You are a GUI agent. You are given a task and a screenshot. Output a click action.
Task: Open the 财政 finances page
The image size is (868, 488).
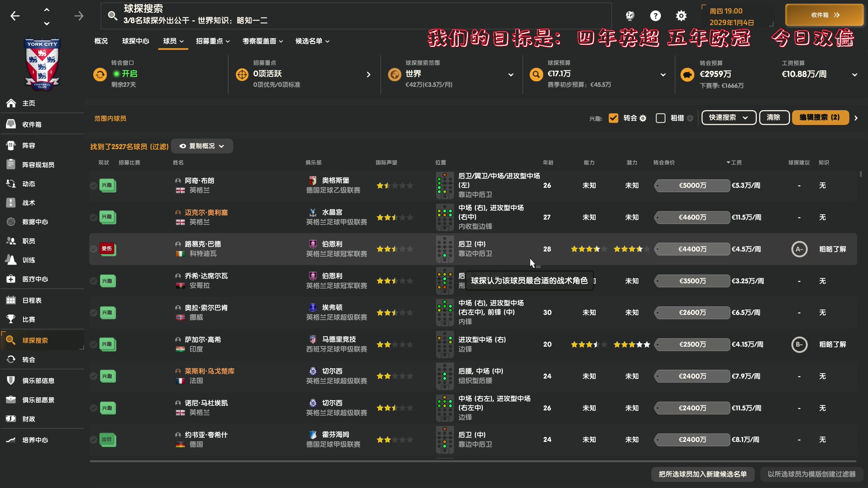point(28,419)
